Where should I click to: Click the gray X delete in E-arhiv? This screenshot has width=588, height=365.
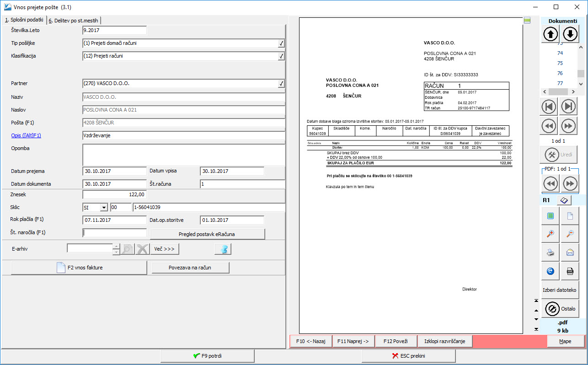(143, 249)
